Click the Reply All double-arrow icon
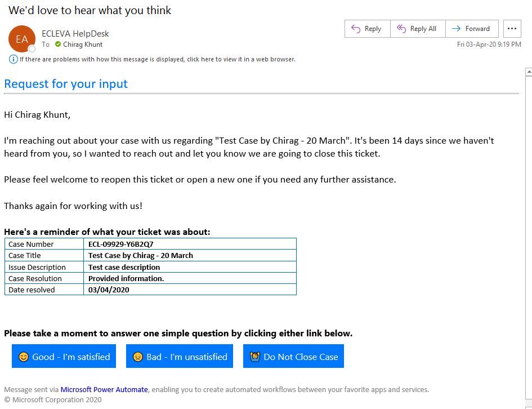The height and width of the screenshot is (409, 532). 401,29
